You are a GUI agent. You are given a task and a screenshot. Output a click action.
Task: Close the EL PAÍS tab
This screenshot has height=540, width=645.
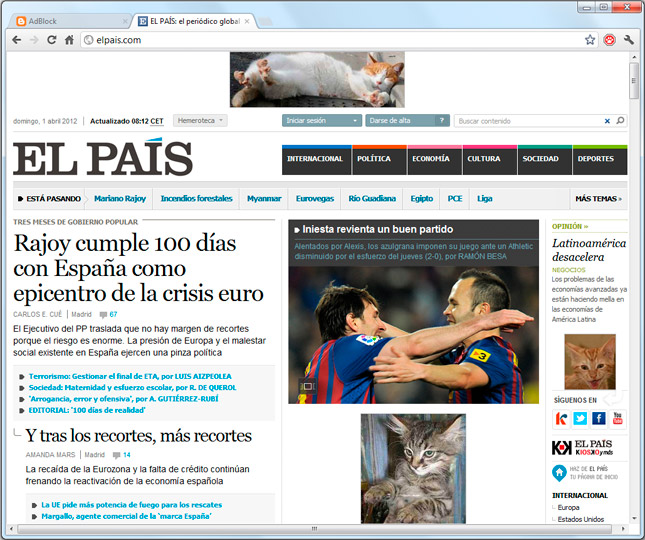[247, 21]
